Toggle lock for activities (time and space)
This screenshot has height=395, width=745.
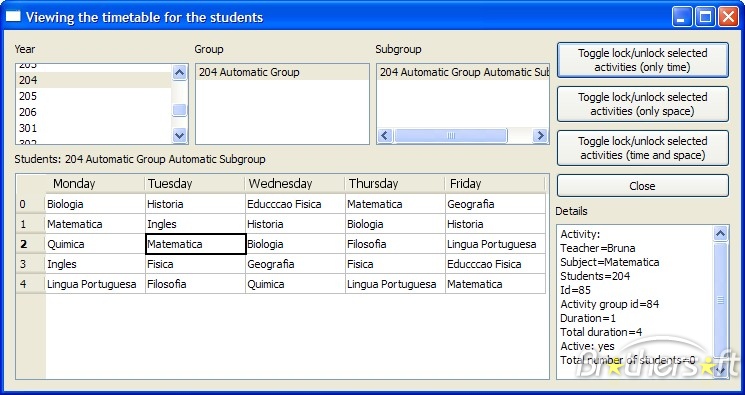642,148
